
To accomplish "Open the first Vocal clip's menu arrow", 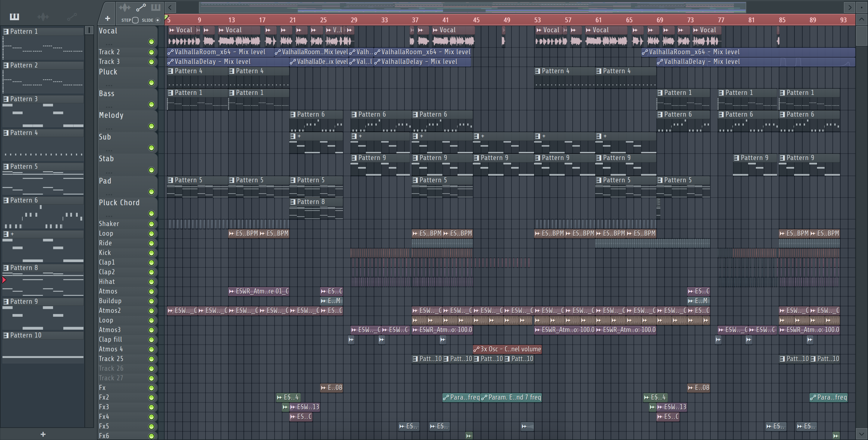I will 172,30.
